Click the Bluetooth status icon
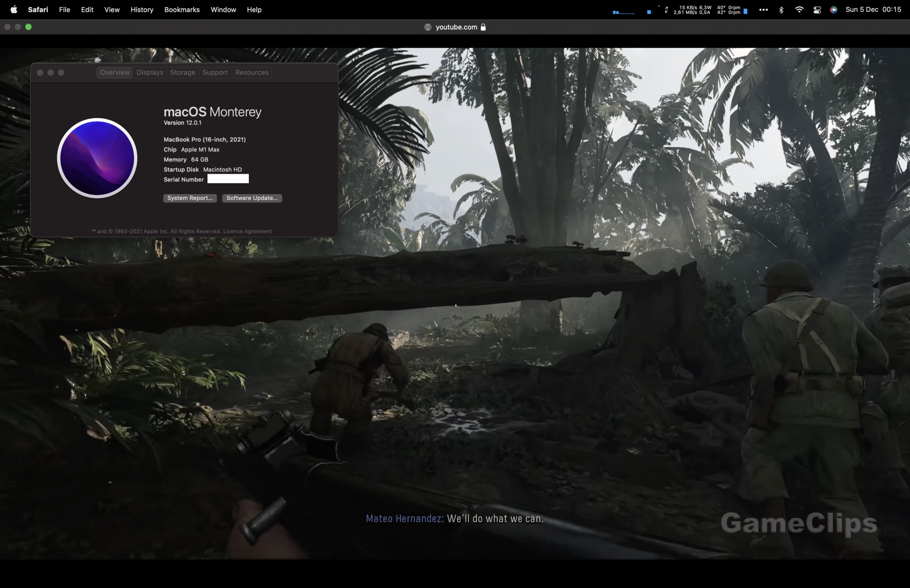 click(781, 10)
